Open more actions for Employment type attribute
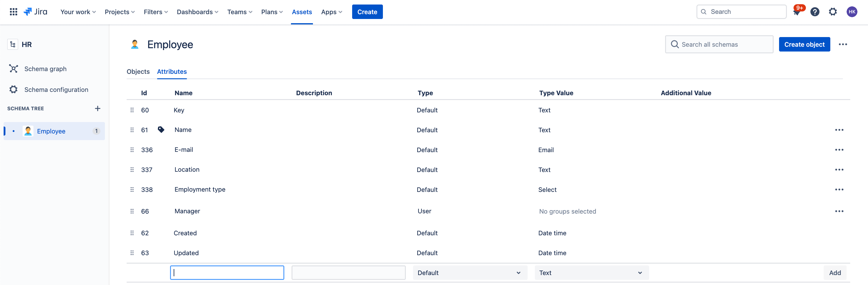 (x=839, y=190)
